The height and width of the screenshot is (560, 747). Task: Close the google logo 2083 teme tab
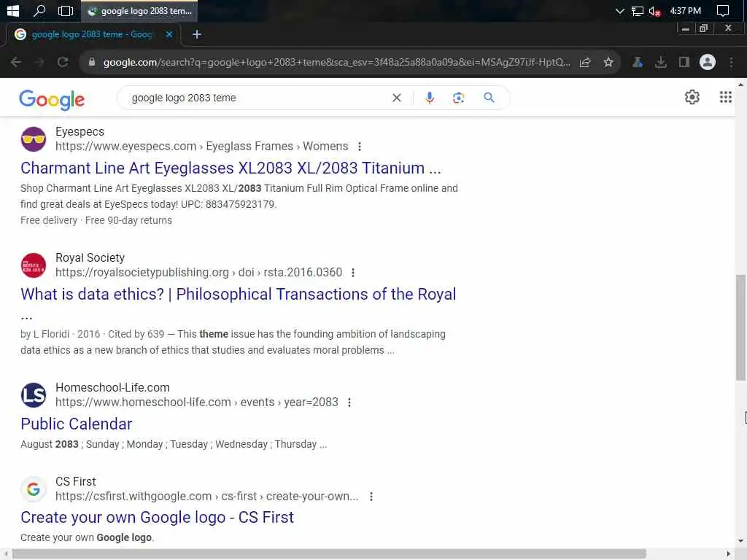pyautogui.click(x=169, y=34)
